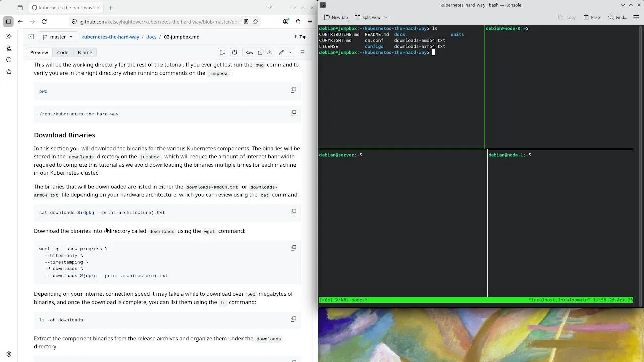Click the Download Binaries heading
The image size is (644, 362).
point(64,135)
